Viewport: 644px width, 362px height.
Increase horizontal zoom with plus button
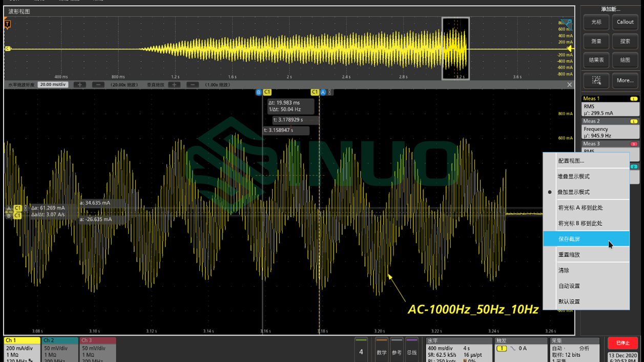[x=79, y=85]
